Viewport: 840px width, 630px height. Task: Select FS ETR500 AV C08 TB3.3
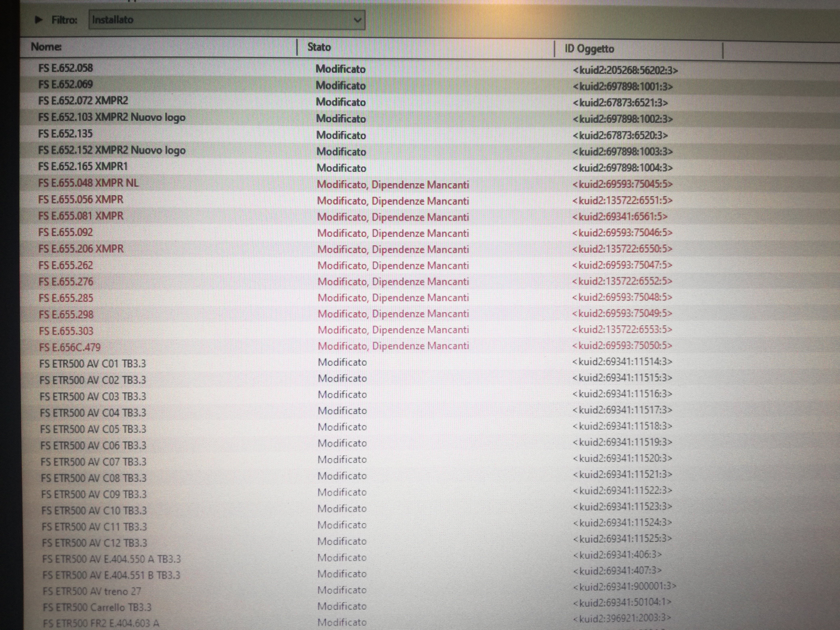pyautogui.click(x=94, y=478)
